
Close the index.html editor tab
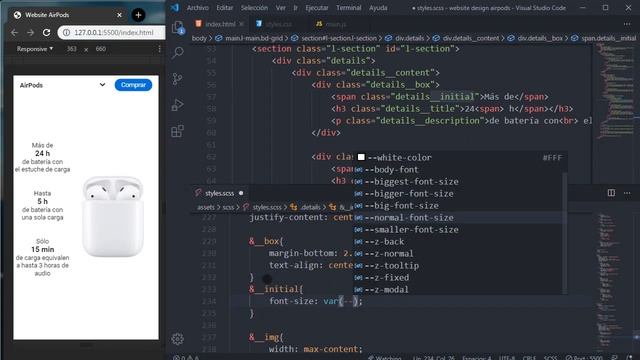pos(241,24)
